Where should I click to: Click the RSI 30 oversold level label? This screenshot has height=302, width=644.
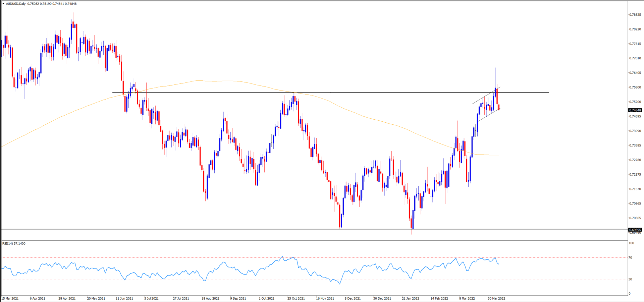point(630,279)
